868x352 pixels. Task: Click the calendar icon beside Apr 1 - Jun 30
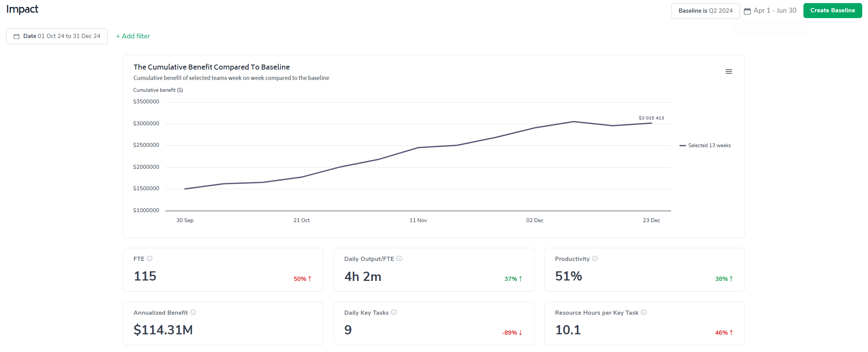coord(747,11)
